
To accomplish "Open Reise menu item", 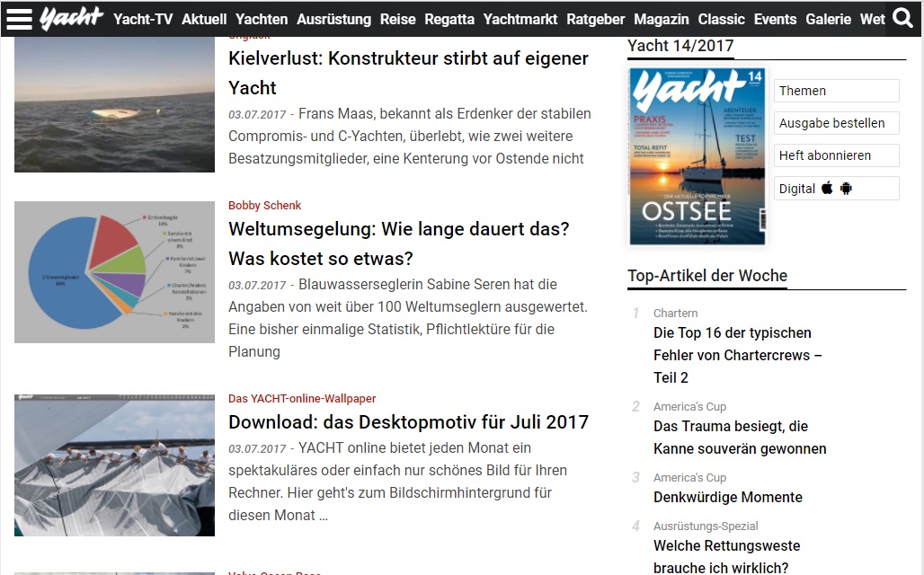I will [x=398, y=20].
